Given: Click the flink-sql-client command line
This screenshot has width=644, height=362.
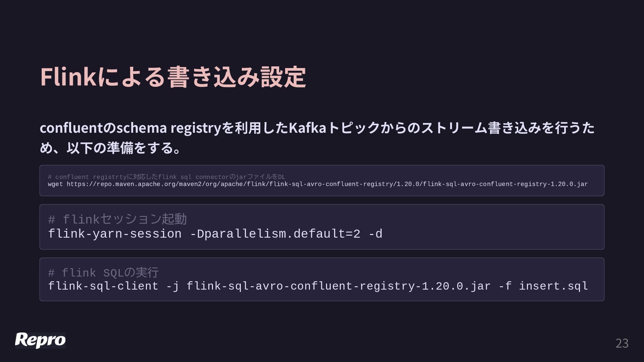Looking at the screenshot, I should tap(318, 286).
